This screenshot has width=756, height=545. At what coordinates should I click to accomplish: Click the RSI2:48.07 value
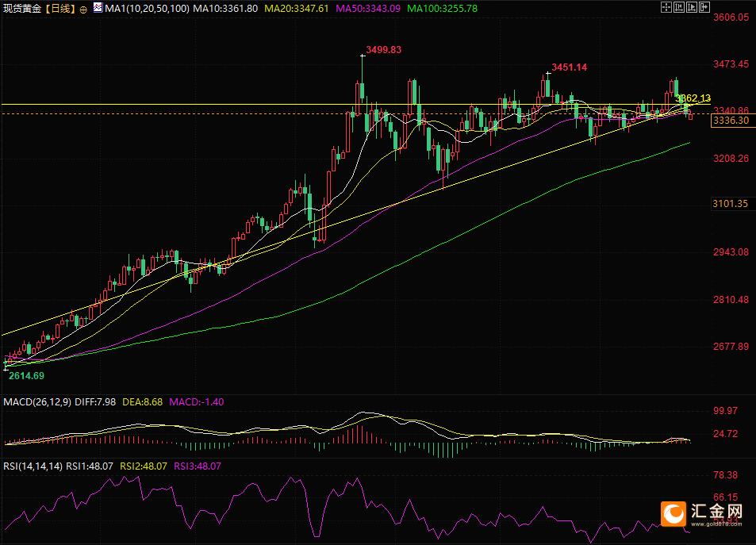point(144,466)
